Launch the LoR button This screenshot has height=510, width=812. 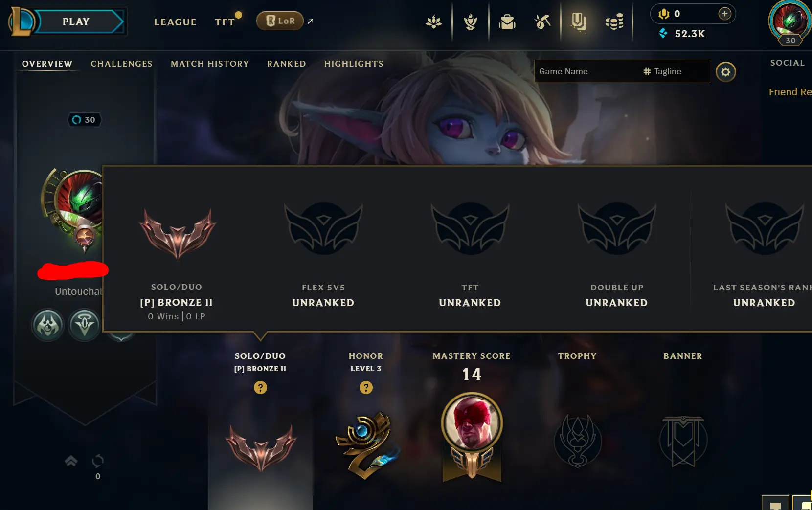coord(280,21)
